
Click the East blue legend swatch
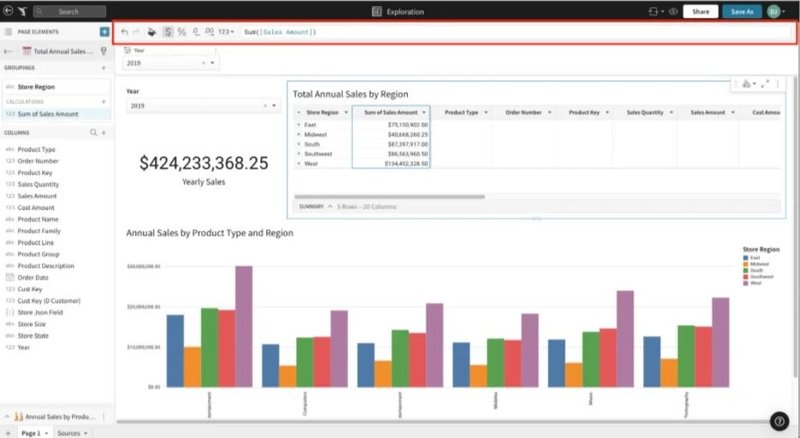(x=745, y=258)
